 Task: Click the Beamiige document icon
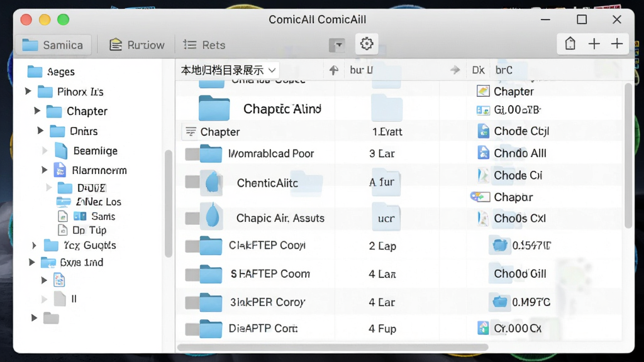click(61, 151)
